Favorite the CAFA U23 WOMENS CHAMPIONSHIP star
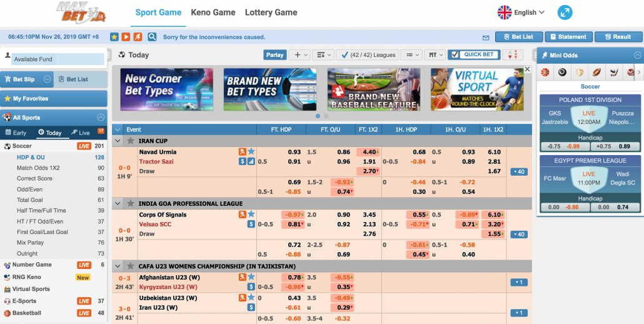 pos(131,266)
